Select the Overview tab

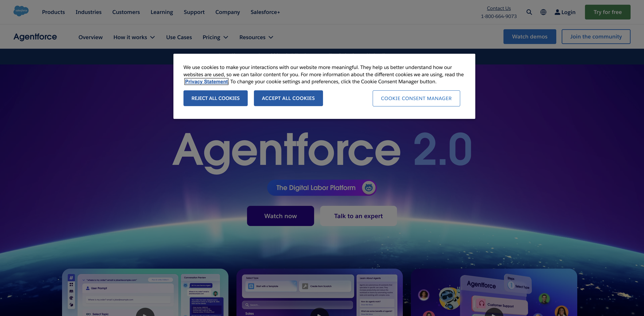click(x=91, y=37)
